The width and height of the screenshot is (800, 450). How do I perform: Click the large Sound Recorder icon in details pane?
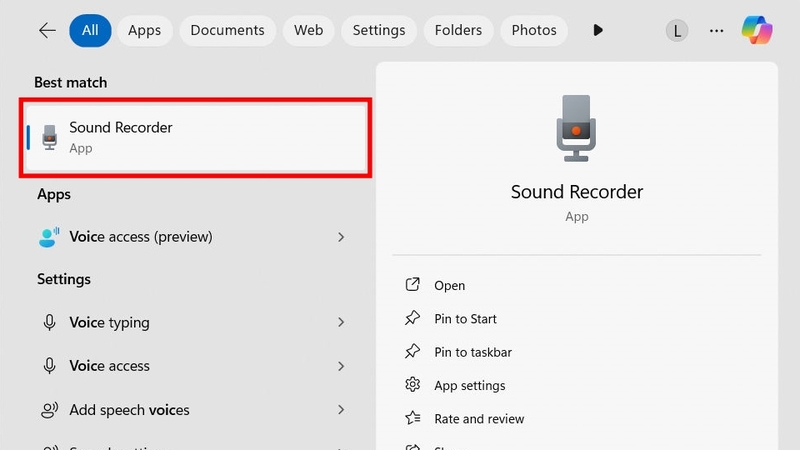[576, 128]
